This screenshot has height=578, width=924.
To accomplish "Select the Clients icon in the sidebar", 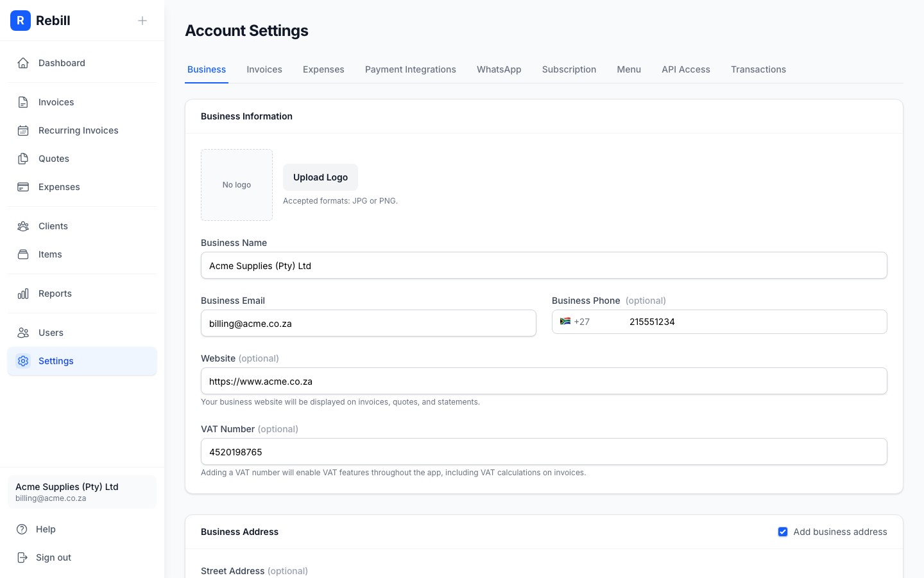I will (x=23, y=226).
